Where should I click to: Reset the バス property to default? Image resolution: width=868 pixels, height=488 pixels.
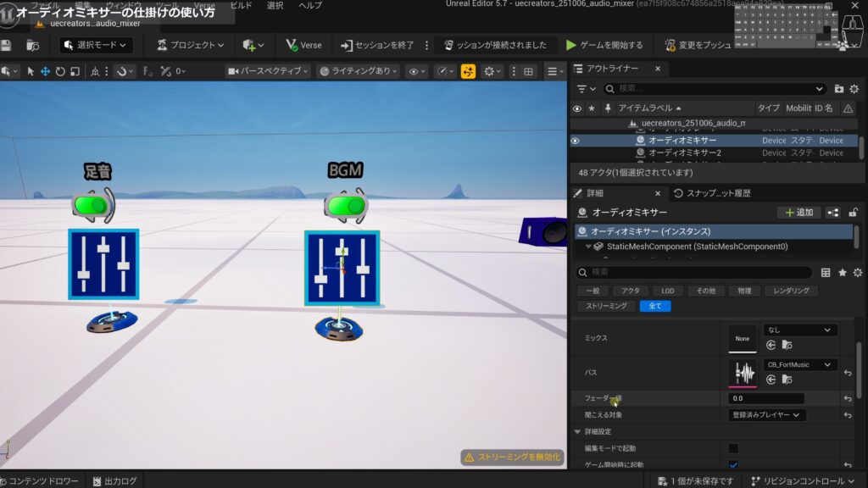click(x=847, y=373)
